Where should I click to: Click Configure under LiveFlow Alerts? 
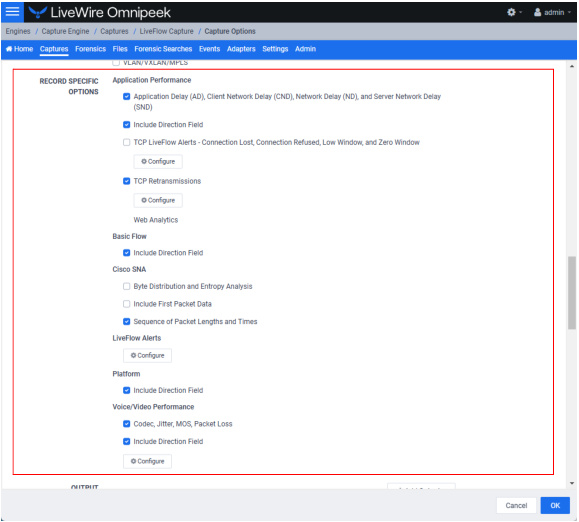click(147, 356)
